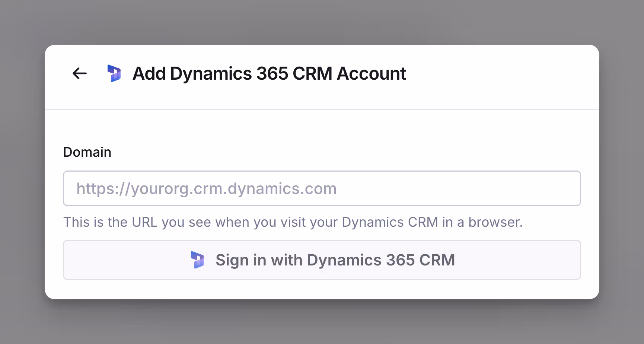Go back using the left arrow icon
Viewport: 644px width, 344px height.
tap(79, 73)
